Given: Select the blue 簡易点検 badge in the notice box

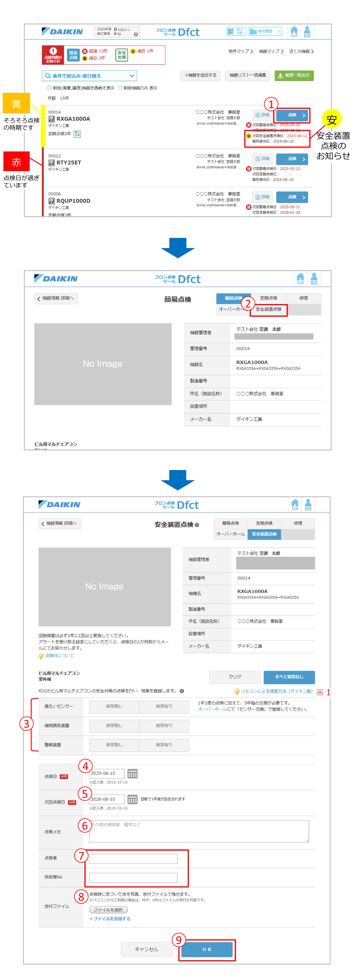Looking at the screenshot, I should 73,55.
